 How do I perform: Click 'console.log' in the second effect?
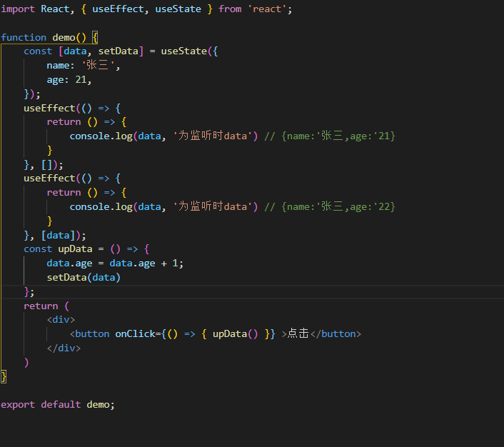coord(101,206)
